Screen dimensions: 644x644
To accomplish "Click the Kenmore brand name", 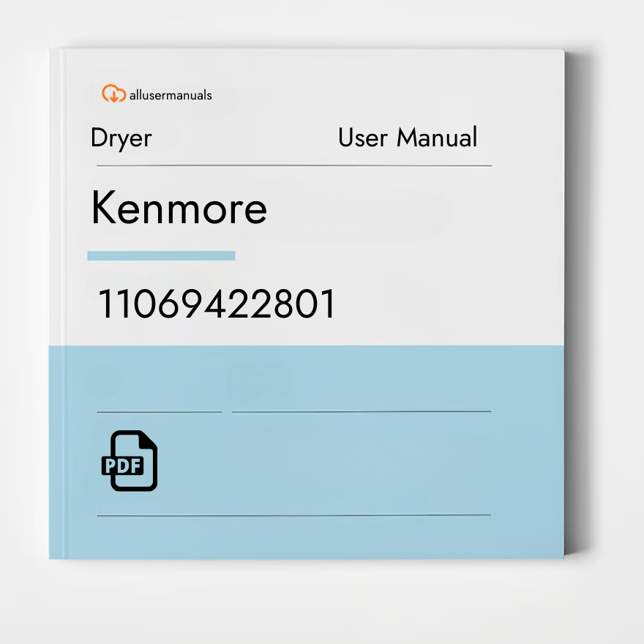I will pos(179,208).
